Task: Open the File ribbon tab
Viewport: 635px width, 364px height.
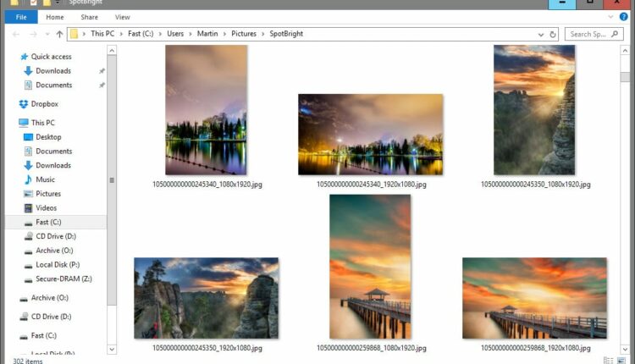Action: [x=21, y=17]
